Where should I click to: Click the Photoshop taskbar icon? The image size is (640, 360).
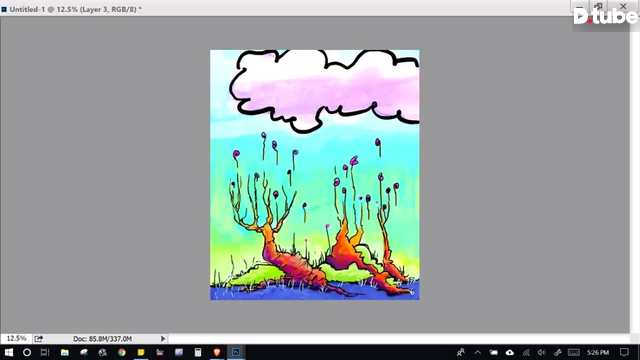pyautogui.click(x=236, y=352)
